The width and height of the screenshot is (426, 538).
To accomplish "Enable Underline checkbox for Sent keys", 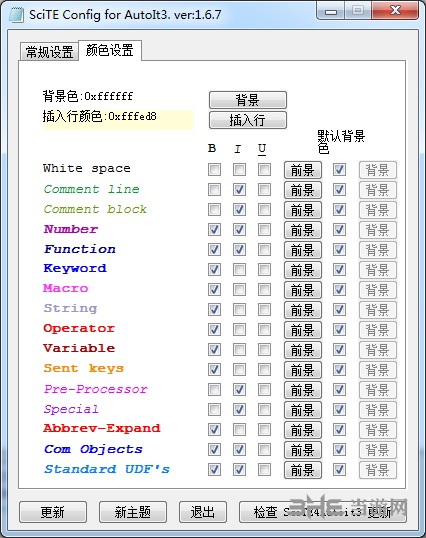I will point(264,370).
